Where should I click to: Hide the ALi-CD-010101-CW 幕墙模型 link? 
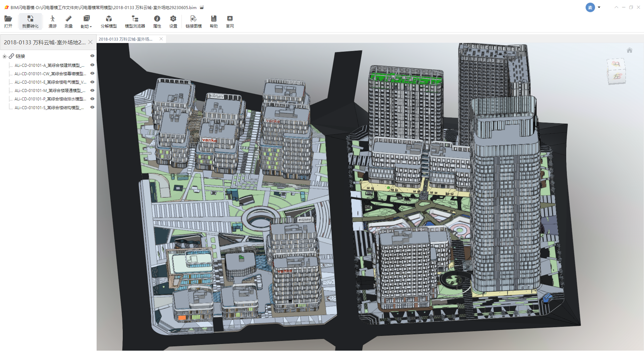click(92, 74)
